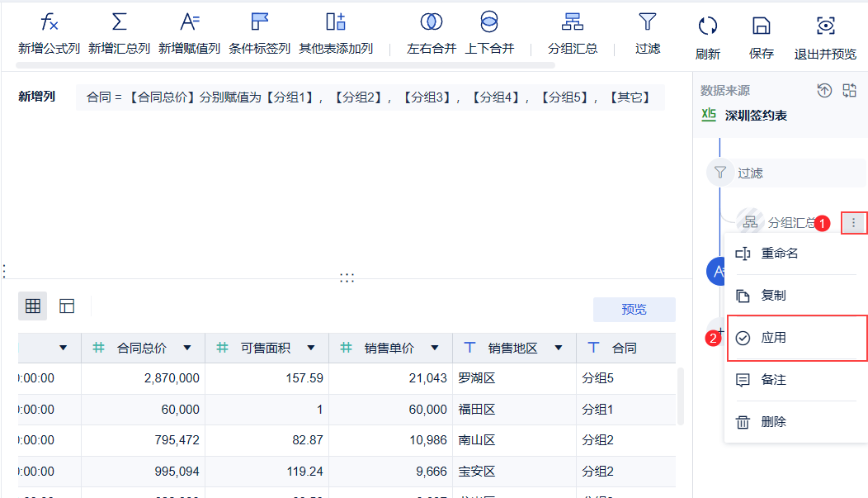This screenshot has height=498, width=868.
Task: Click the panel splitter dots handle
Action: pyautogui.click(x=347, y=277)
